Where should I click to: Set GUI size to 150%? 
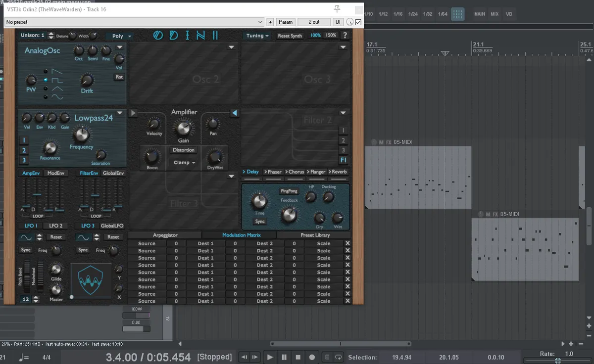pos(331,36)
